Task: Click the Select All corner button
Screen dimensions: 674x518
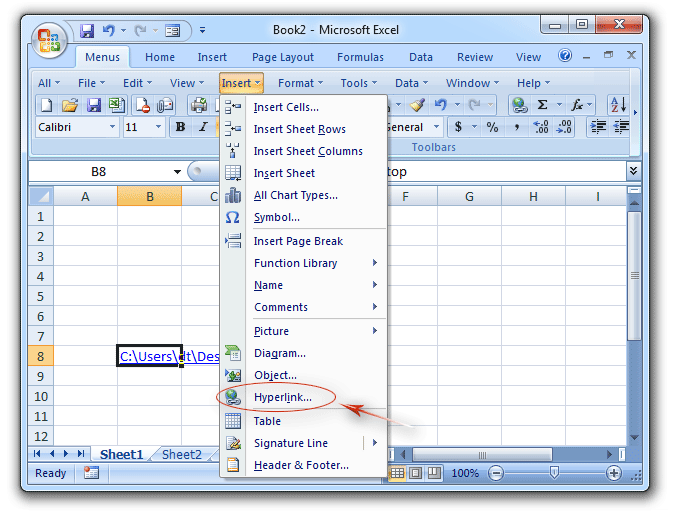Action: pos(41,196)
